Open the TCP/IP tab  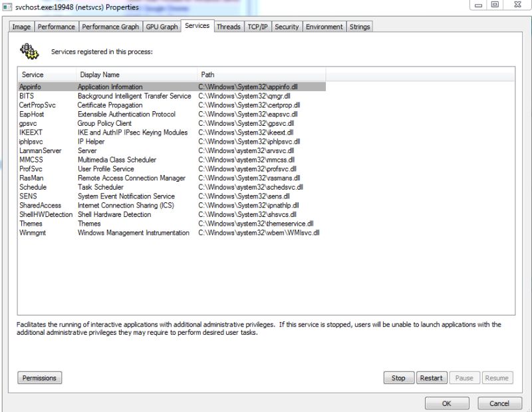(x=259, y=27)
